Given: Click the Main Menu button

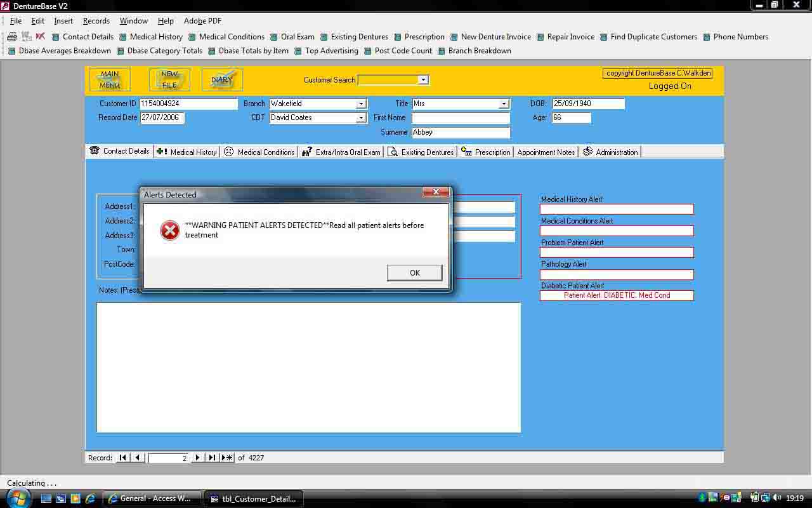Looking at the screenshot, I should 110,79.
